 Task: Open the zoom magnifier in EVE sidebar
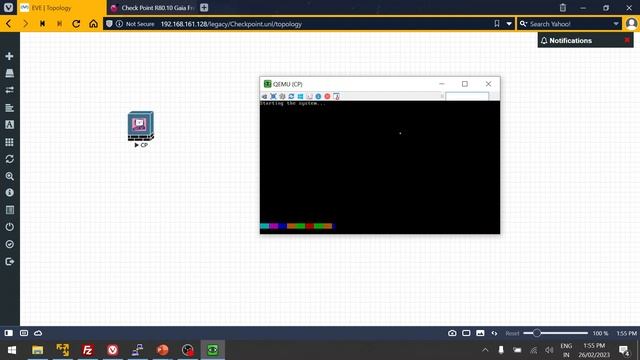click(x=9, y=176)
